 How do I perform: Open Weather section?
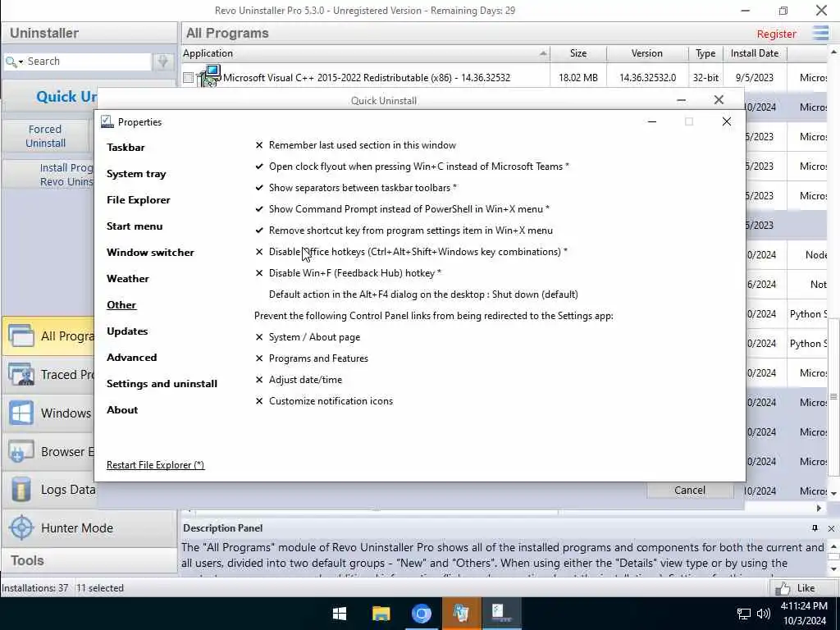coord(127,279)
